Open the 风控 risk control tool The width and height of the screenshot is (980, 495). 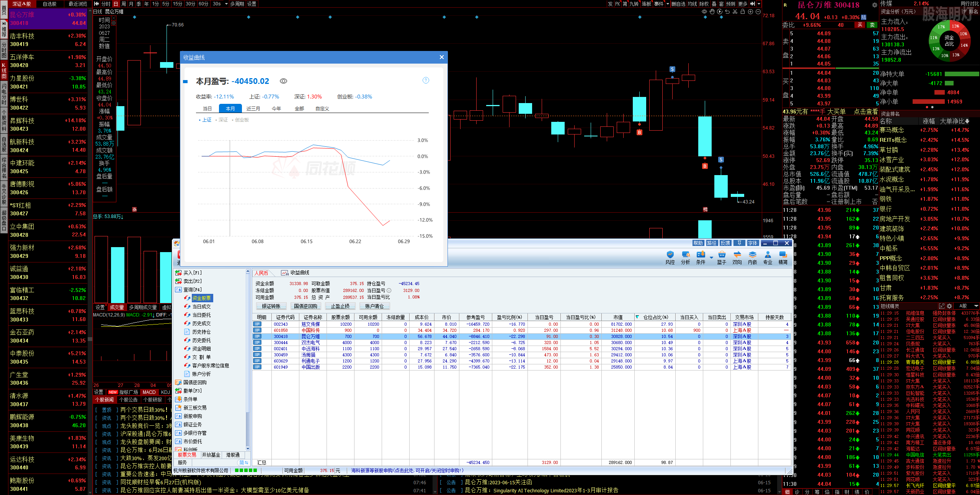click(670, 257)
